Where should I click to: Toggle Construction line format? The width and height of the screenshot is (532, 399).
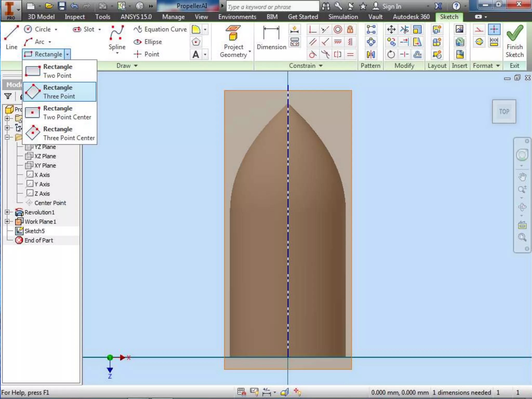point(479,29)
